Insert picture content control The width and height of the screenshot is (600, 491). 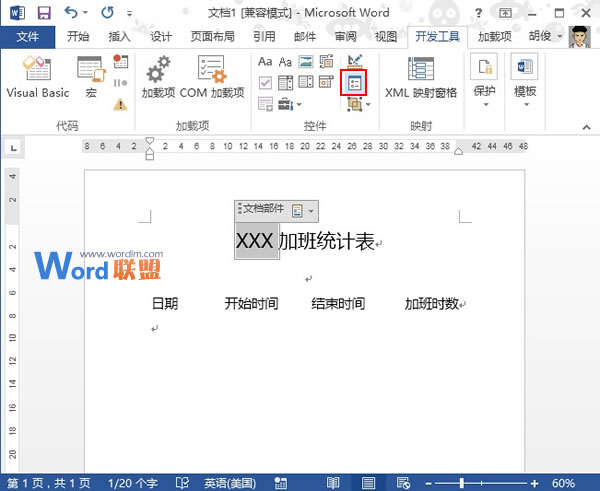(306, 62)
